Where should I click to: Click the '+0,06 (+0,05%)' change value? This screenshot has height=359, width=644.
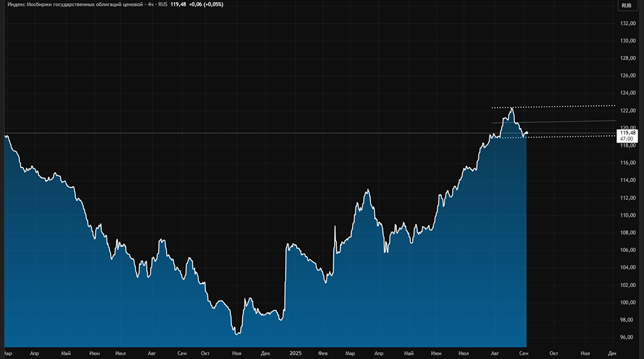click(x=206, y=5)
